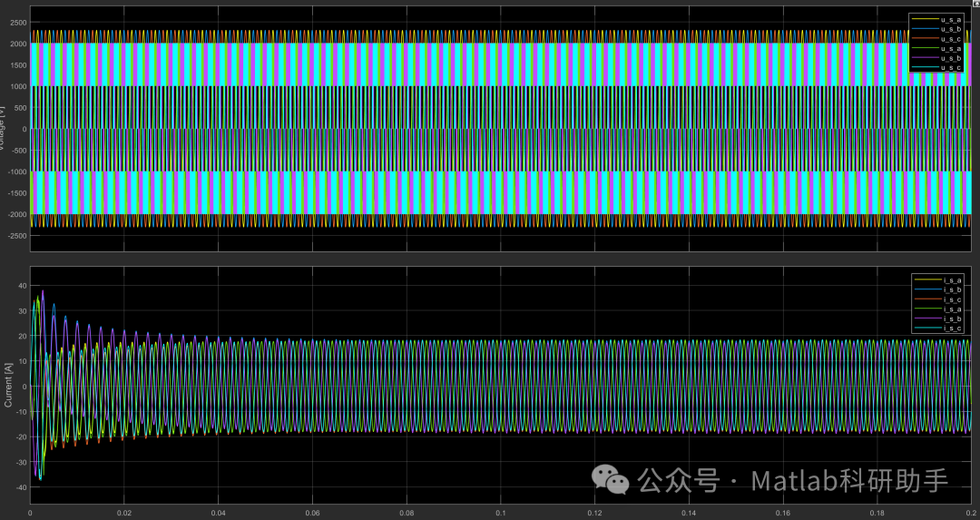Toggle the orange u_s_c legend entry
Image resolution: width=980 pixels, height=520 pixels.
coord(936,39)
